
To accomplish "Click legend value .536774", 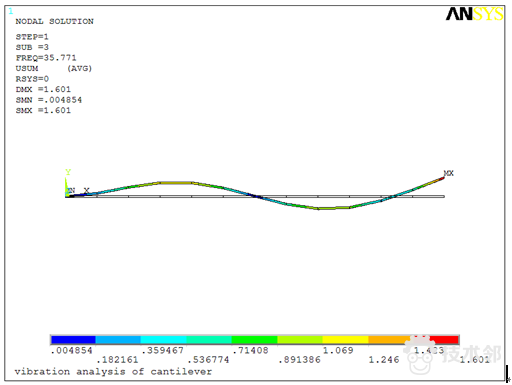I will tap(208, 360).
